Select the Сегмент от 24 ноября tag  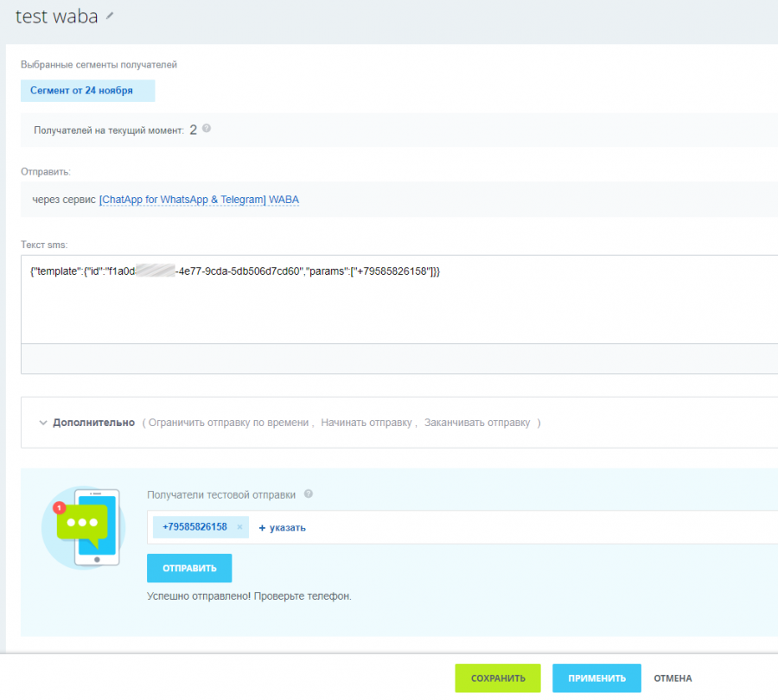(x=87, y=90)
